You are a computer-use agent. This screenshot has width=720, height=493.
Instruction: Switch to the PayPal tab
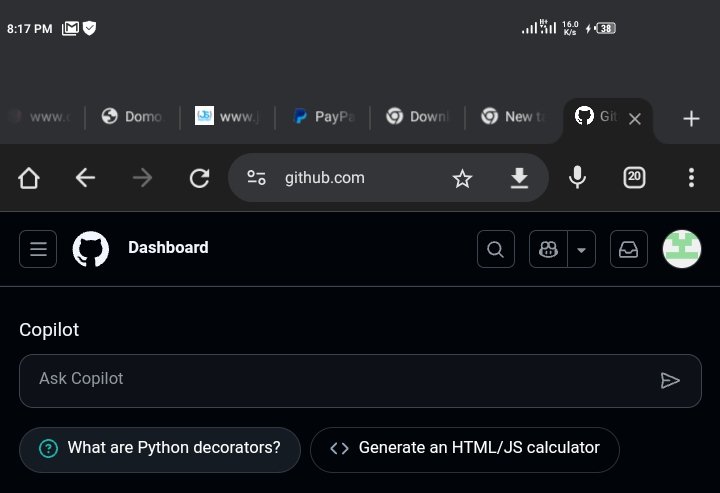(324, 117)
